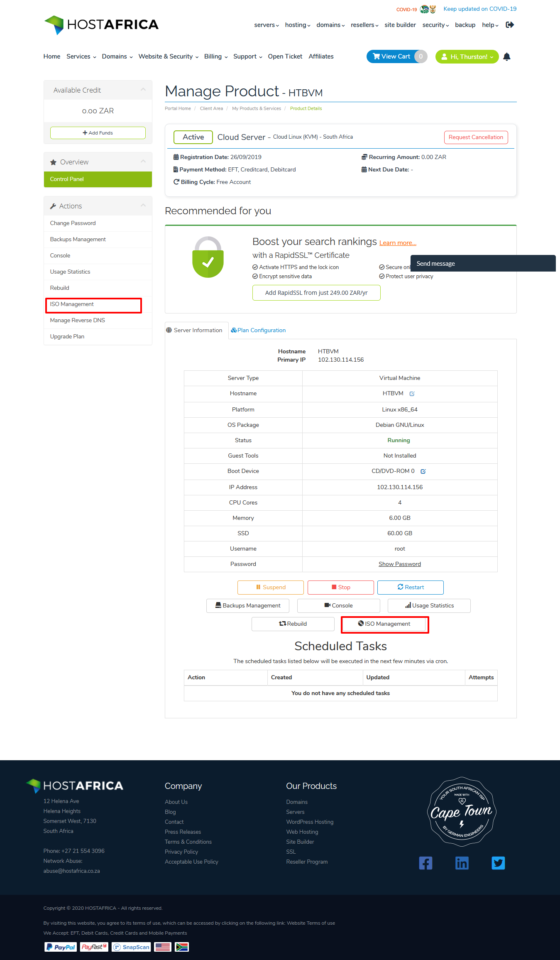Viewport: 560px width, 960px height.
Task: Click the ISO Management button below table
Action: coord(384,624)
